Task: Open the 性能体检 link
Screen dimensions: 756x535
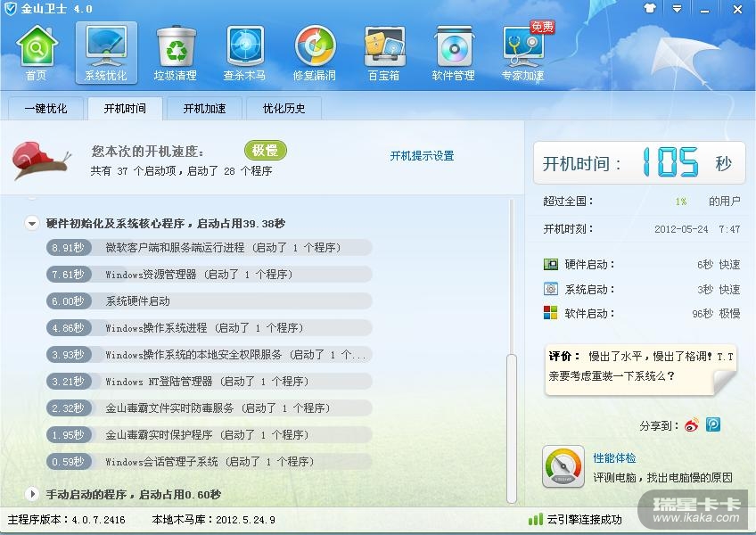Action: 614,457
